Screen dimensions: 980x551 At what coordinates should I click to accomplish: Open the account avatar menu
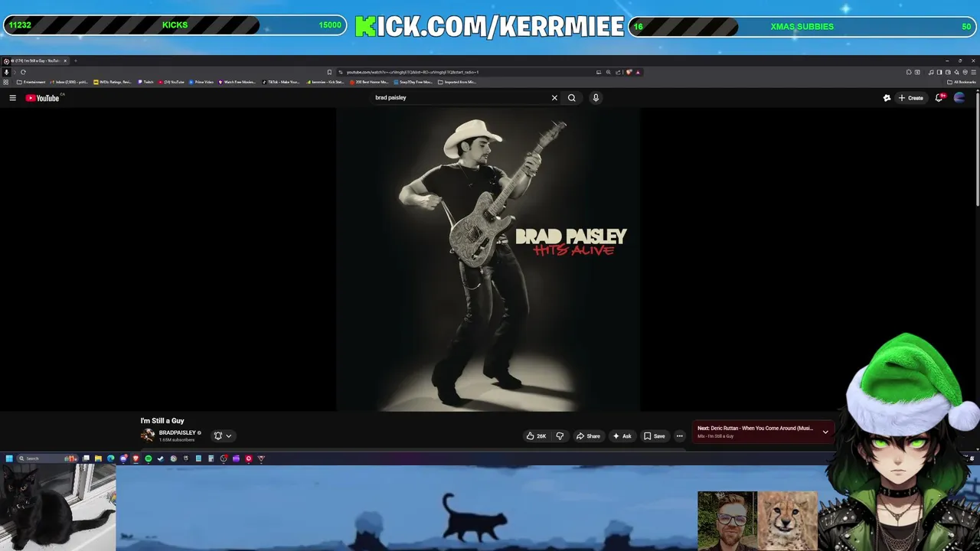(959, 98)
